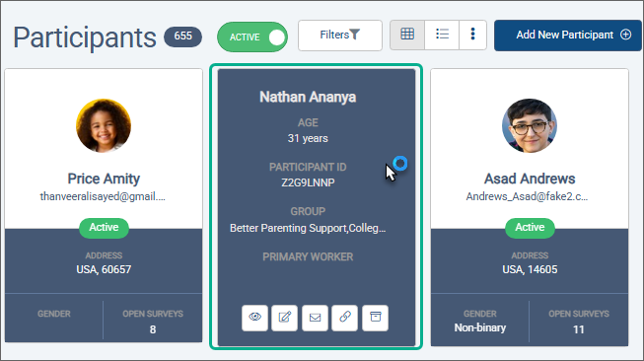Click the archive box icon on Nathan's card
This screenshot has width=644, height=361.
[376, 318]
